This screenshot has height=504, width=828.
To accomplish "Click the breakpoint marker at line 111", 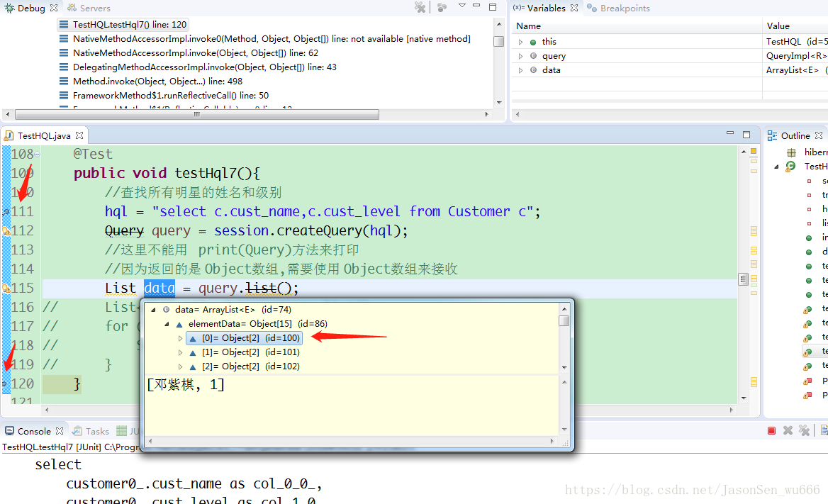I will coord(6,212).
